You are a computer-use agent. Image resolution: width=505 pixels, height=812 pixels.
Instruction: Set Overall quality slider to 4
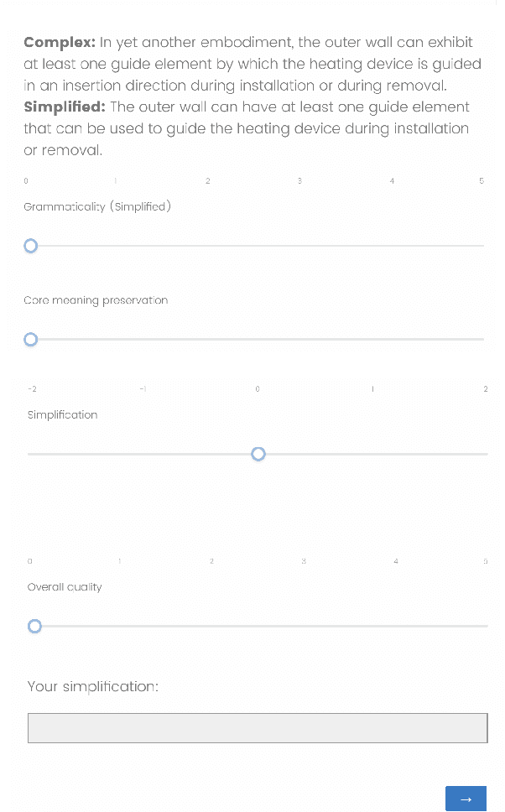click(x=395, y=627)
